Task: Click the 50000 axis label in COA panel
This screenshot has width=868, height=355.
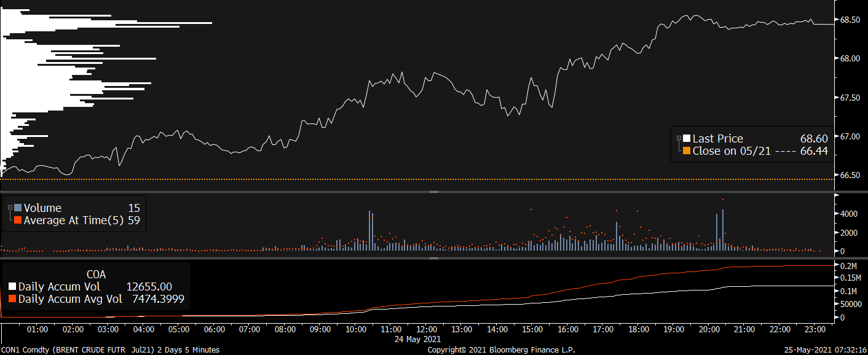Action: [851, 304]
